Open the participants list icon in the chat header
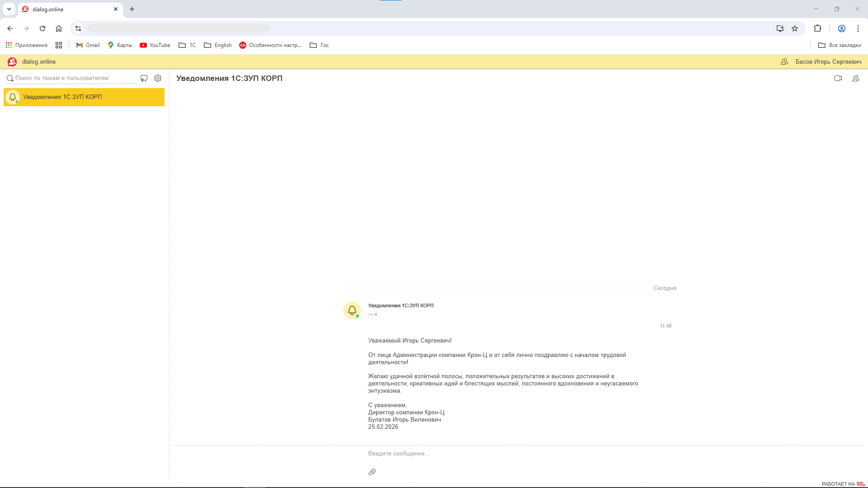This screenshot has height=488, width=868. tap(855, 78)
